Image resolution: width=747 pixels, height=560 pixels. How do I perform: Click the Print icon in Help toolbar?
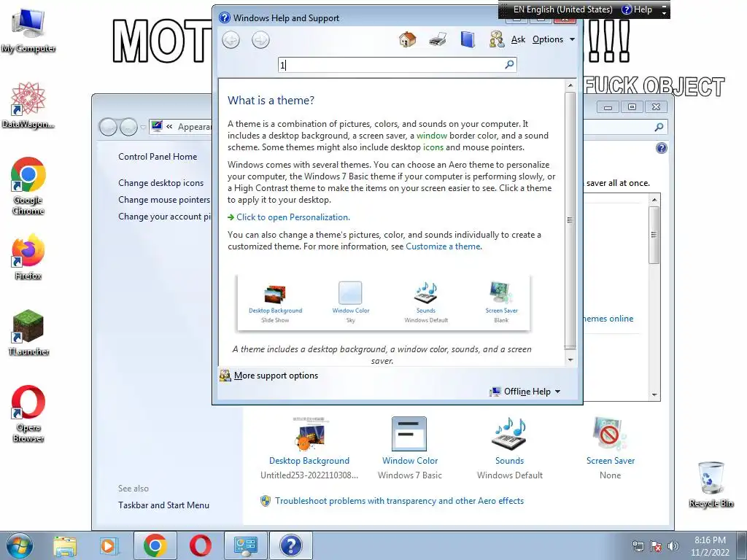(x=438, y=39)
